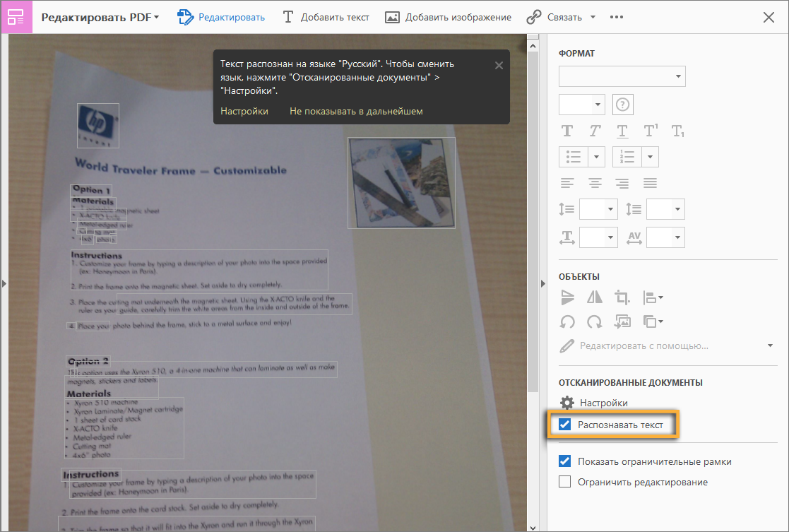Insert a bulleted list

574,157
